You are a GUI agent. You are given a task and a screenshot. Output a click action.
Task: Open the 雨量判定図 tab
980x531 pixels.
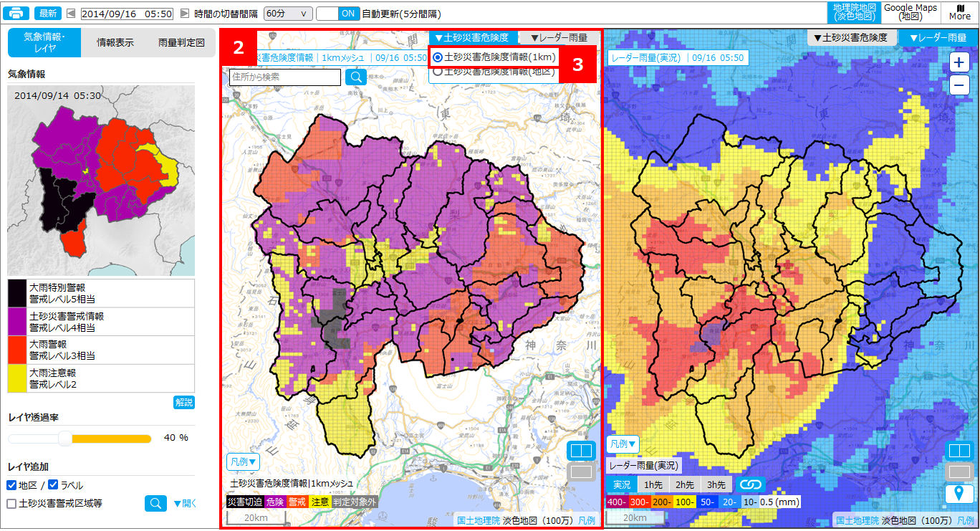(x=181, y=43)
